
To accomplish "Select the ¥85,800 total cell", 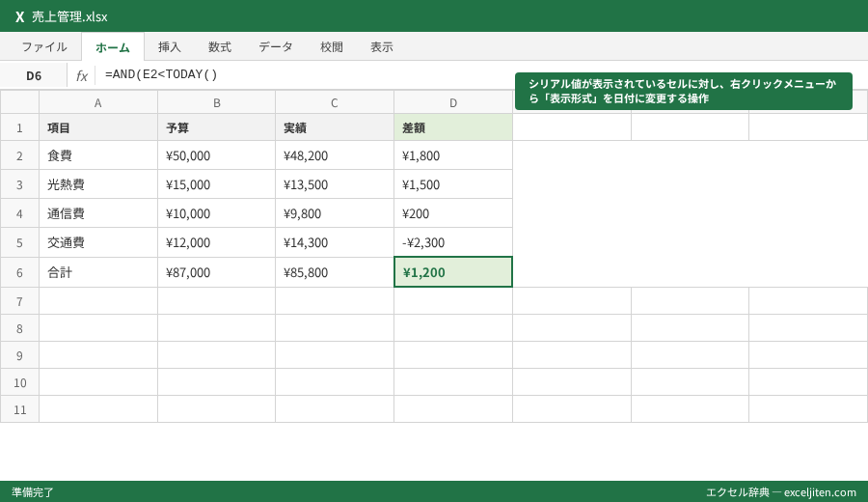I will pyautogui.click(x=335, y=272).
